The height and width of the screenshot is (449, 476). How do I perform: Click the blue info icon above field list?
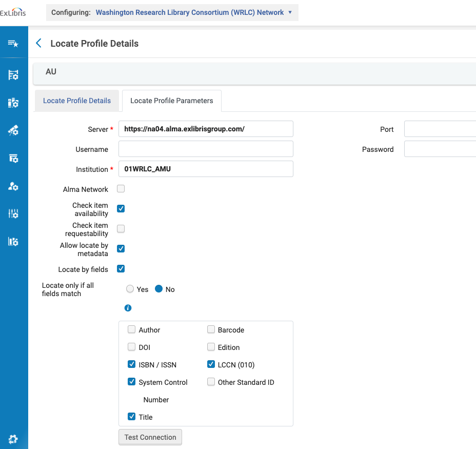pyautogui.click(x=128, y=308)
